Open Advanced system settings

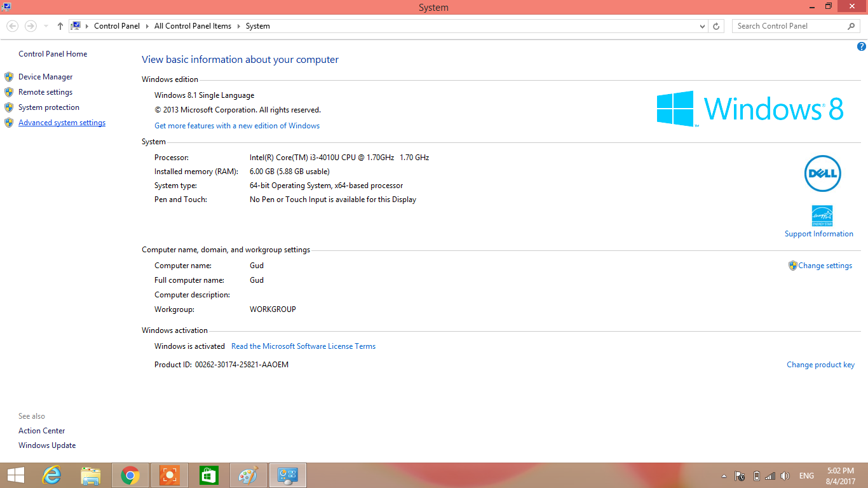pyautogui.click(x=62, y=123)
